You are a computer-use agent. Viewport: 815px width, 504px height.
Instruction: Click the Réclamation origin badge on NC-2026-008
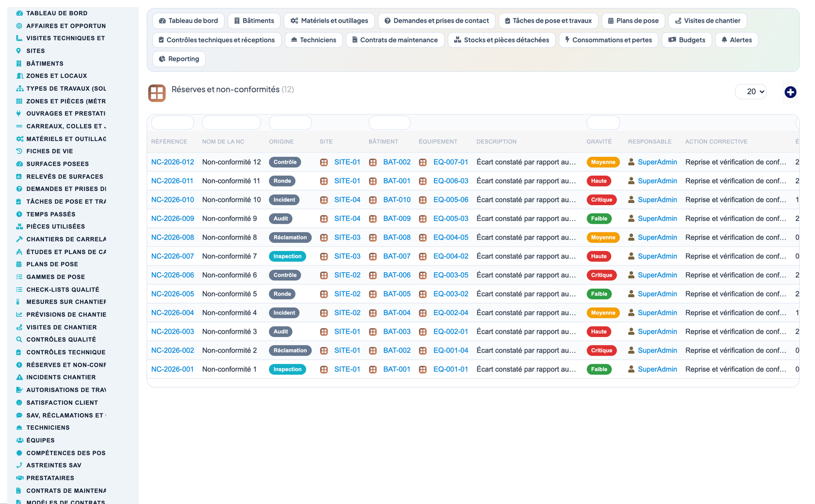click(290, 237)
